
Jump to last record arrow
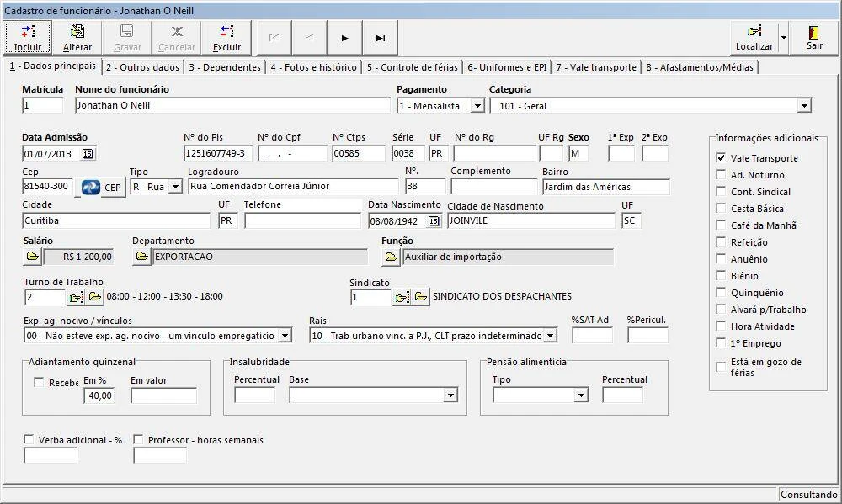tap(380, 38)
